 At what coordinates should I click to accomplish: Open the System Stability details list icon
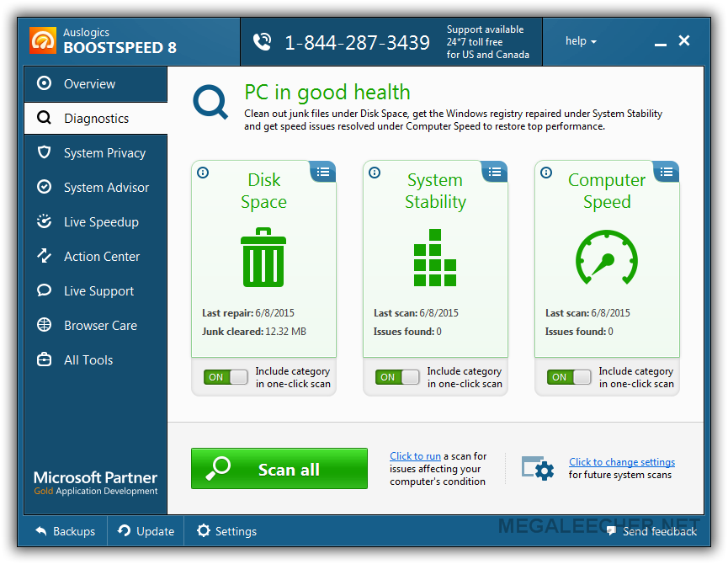(495, 173)
